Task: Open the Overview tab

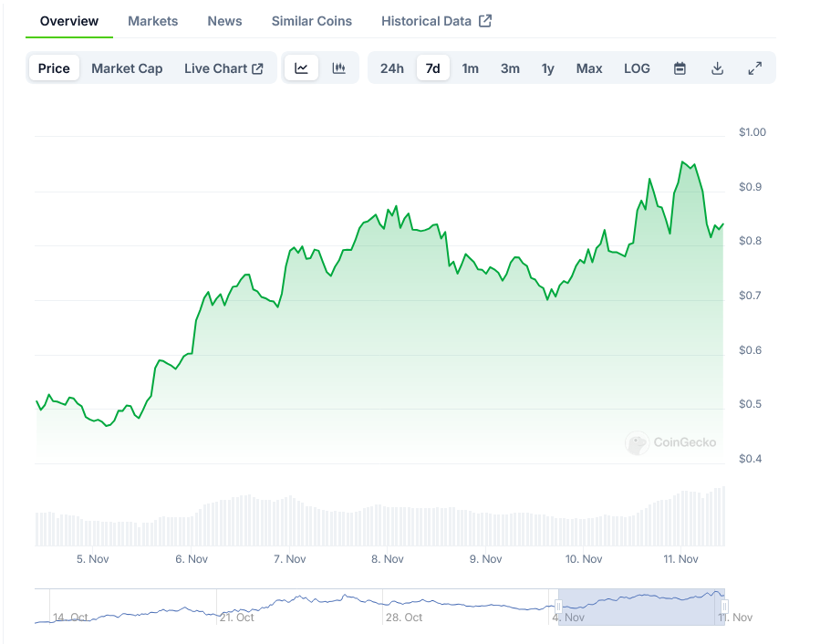Action: (x=69, y=21)
